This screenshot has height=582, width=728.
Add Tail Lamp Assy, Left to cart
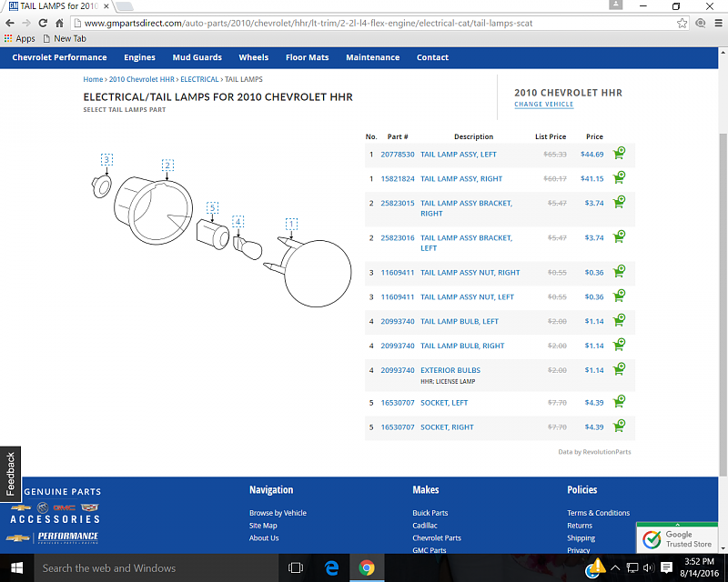619,153
